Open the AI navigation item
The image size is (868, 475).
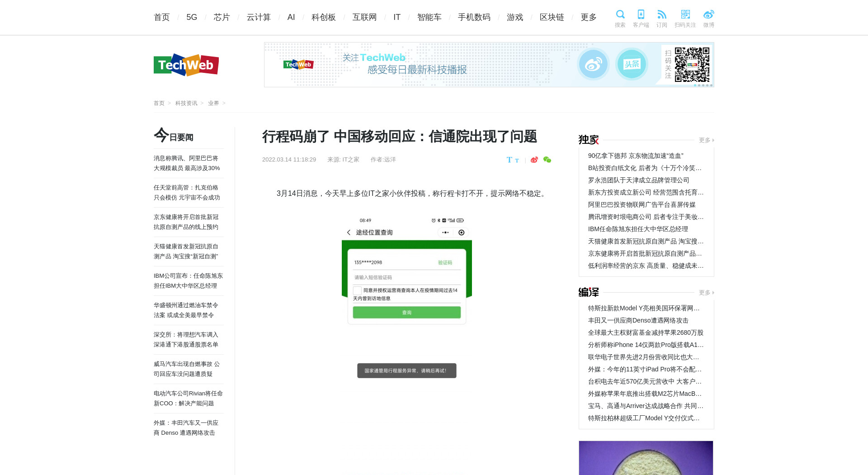click(291, 17)
